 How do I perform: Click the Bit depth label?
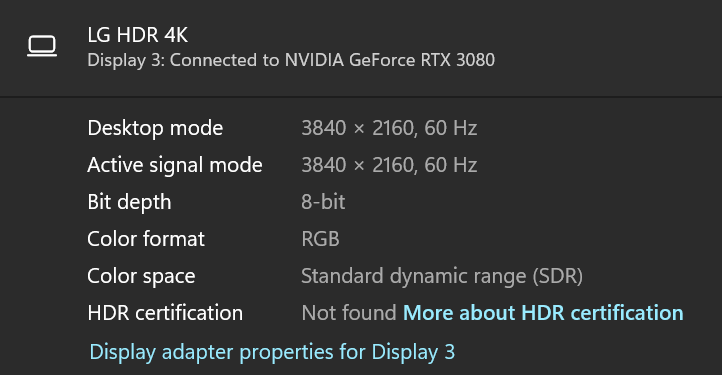(129, 202)
